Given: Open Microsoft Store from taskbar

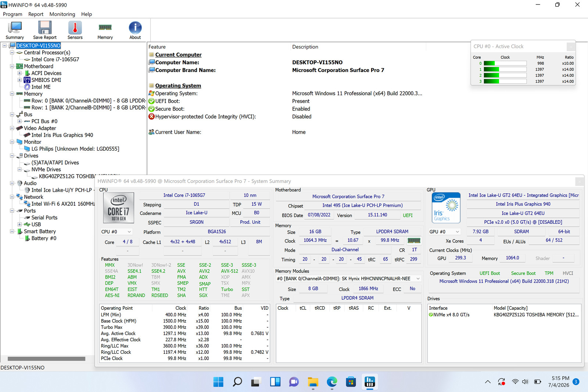Looking at the screenshot, I should pyautogui.click(x=351, y=382).
